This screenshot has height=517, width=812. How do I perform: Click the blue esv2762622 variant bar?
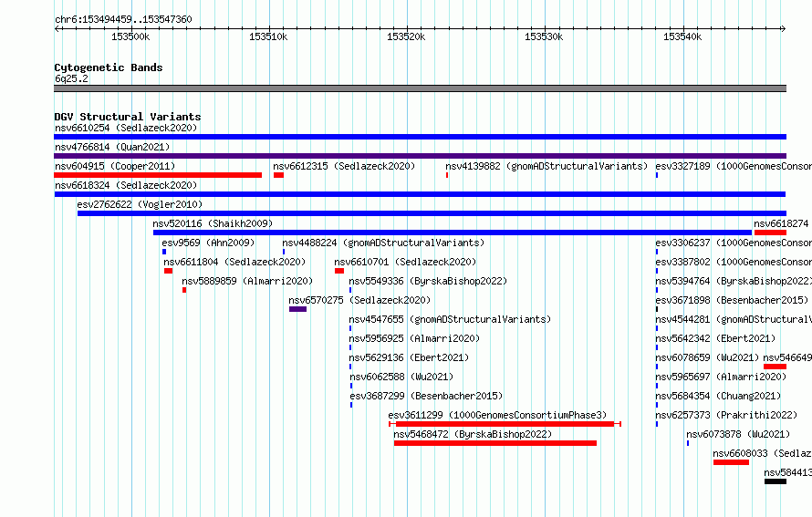pos(432,213)
